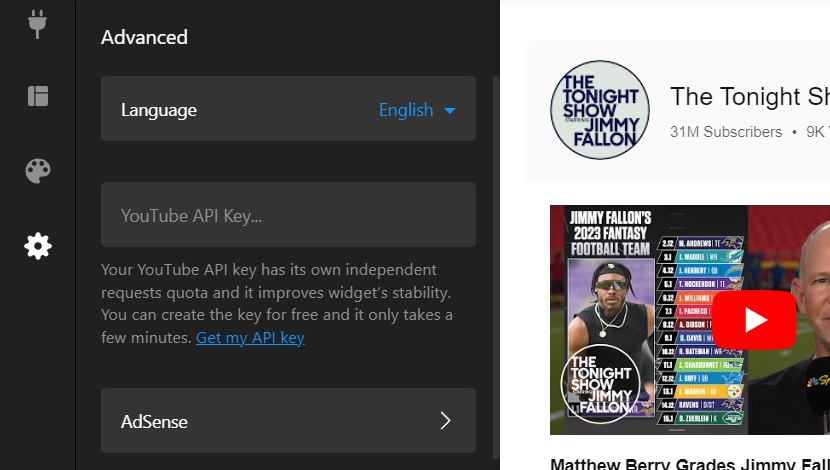Click The Tonight Show channel title
The width and height of the screenshot is (830, 470).
click(x=750, y=96)
